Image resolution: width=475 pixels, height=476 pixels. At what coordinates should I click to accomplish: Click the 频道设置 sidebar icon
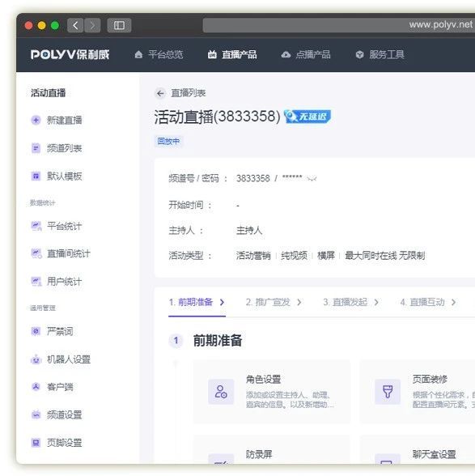pyautogui.click(x=36, y=414)
